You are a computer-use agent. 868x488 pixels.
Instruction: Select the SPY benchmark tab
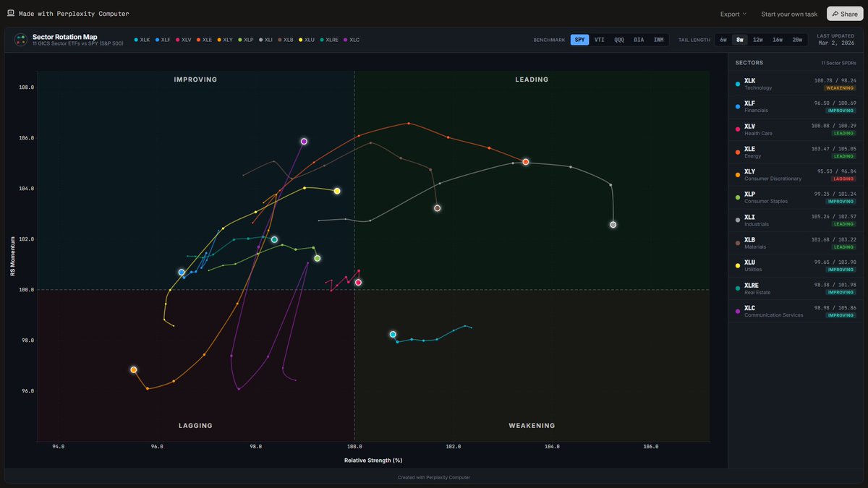tap(579, 40)
